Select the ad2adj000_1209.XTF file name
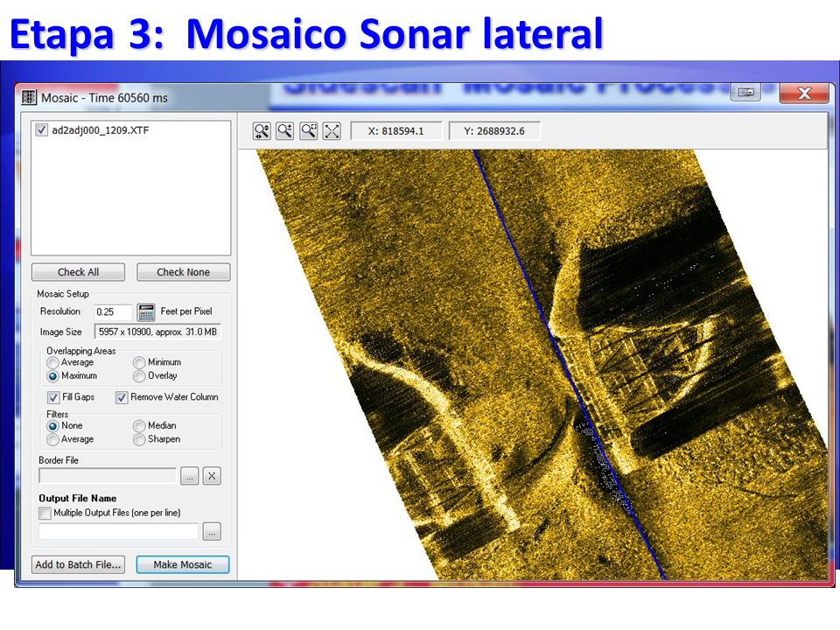The image size is (840, 630). [x=100, y=130]
